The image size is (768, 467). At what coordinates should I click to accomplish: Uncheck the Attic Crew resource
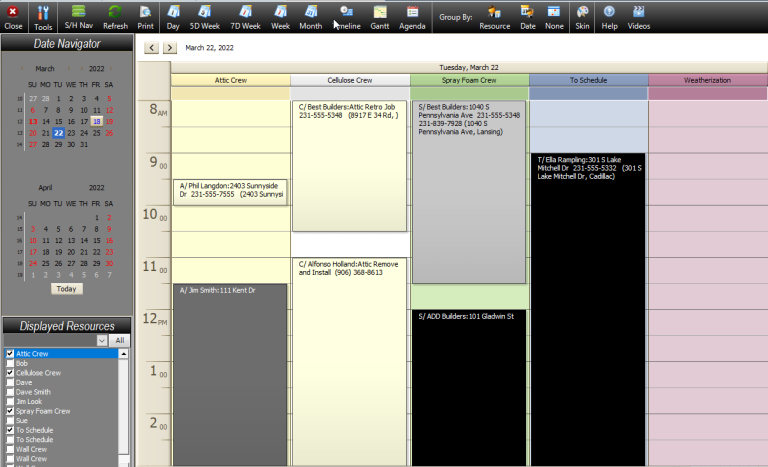click(x=10, y=354)
